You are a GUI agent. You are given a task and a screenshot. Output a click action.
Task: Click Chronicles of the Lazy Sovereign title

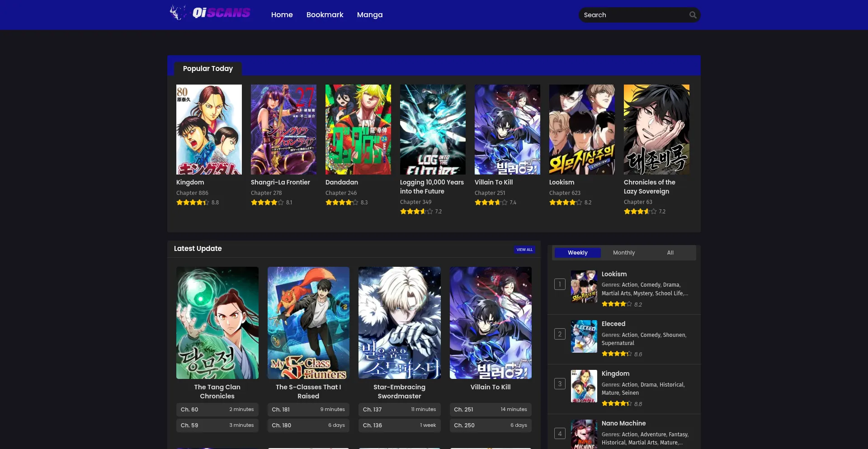pyautogui.click(x=650, y=187)
